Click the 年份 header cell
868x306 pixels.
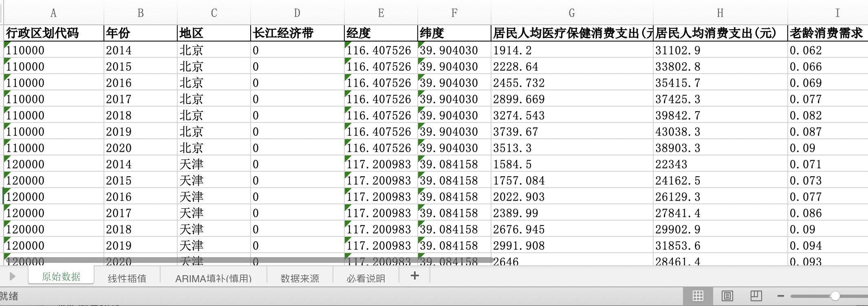pos(141,33)
